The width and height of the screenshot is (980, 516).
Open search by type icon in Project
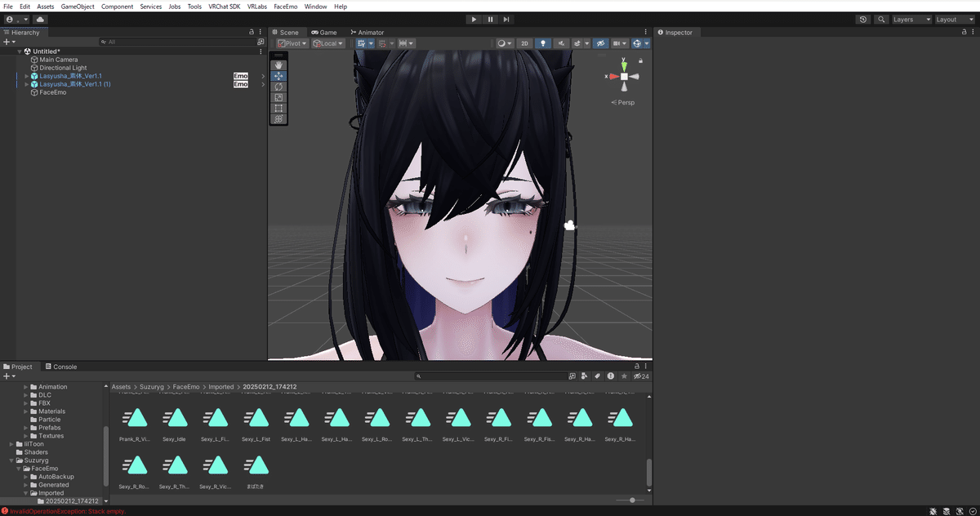585,376
